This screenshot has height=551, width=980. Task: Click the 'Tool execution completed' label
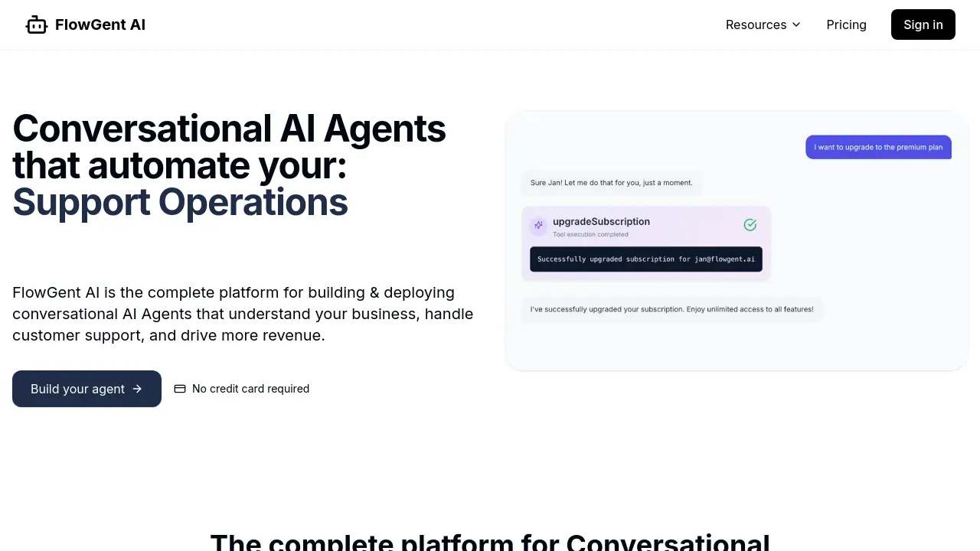click(x=590, y=234)
